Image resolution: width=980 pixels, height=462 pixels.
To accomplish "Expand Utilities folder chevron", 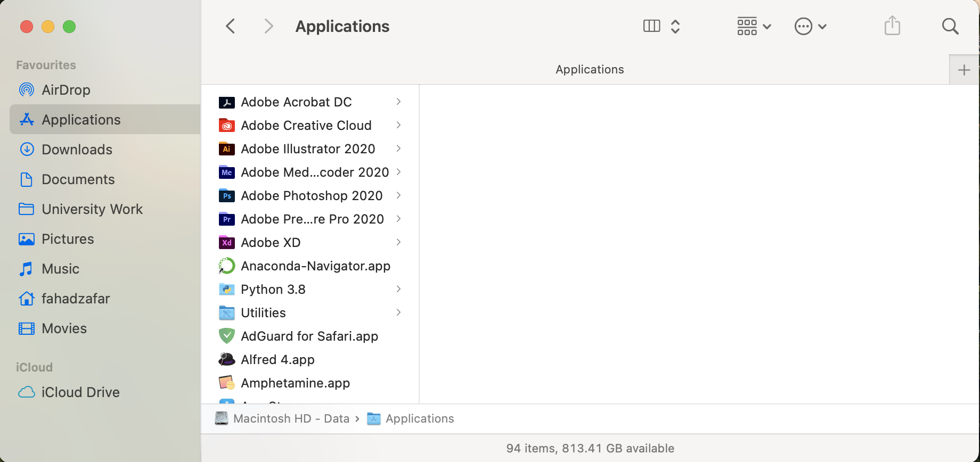I will click(398, 312).
